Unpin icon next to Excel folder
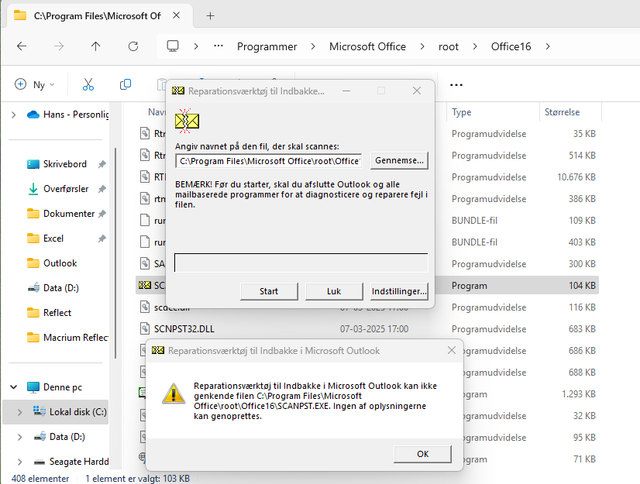 tap(102, 239)
